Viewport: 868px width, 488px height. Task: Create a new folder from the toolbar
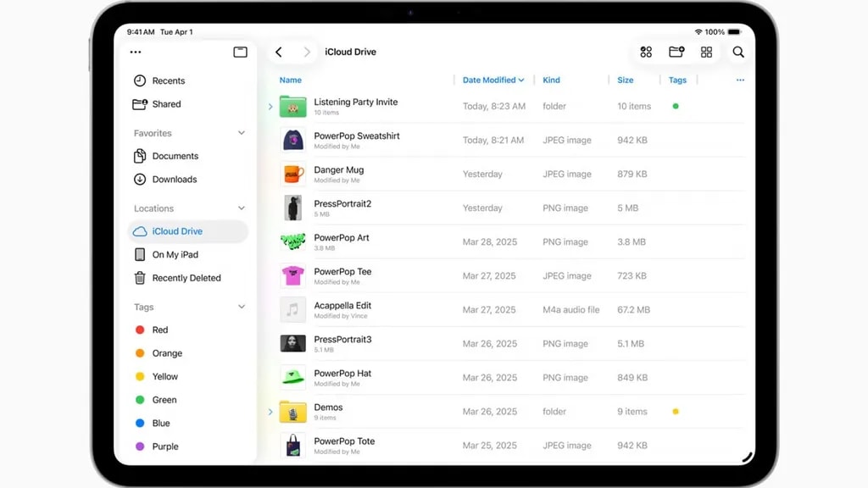pyautogui.click(x=676, y=52)
